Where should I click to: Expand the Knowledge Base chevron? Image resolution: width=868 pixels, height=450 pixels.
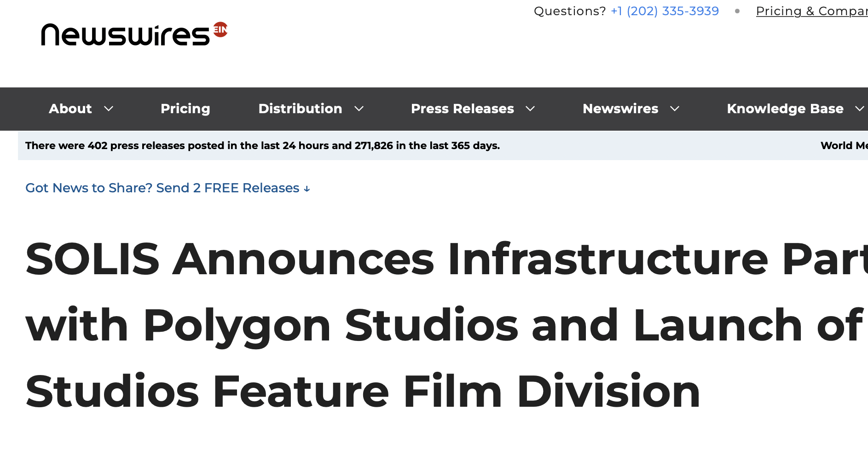tap(859, 109)
